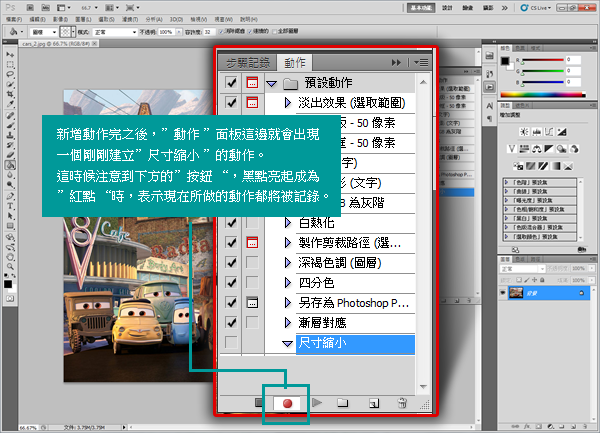Expand the 白熱化 action steps
Image resolution: width=600 pixels, height=433 pixels.
click(x=288, y=223)
